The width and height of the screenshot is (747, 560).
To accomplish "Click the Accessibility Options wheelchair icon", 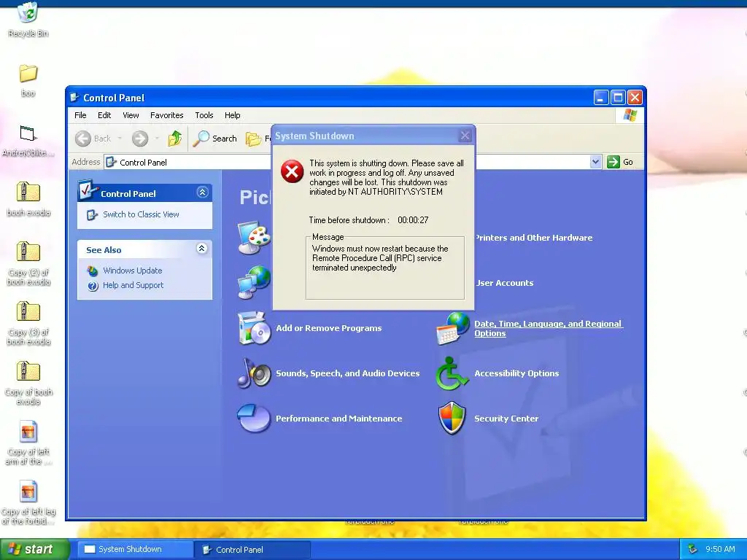I will point(452,373).
